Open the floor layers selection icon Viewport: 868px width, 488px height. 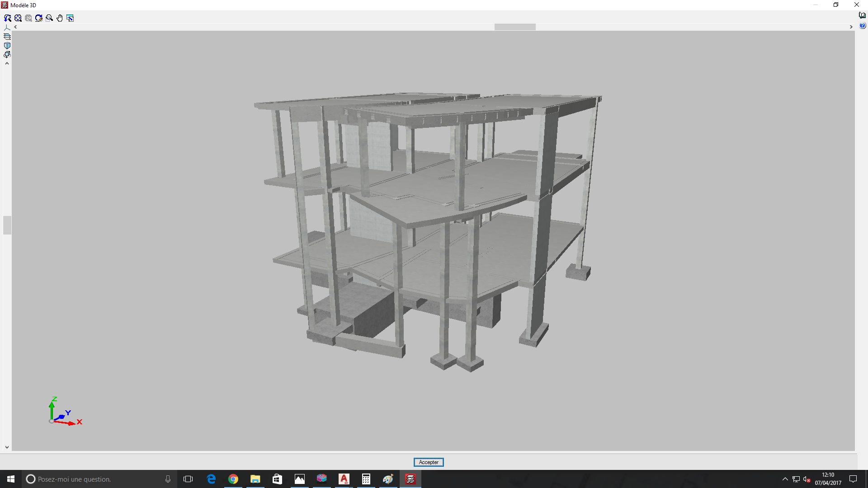click(x=7, y=37)
